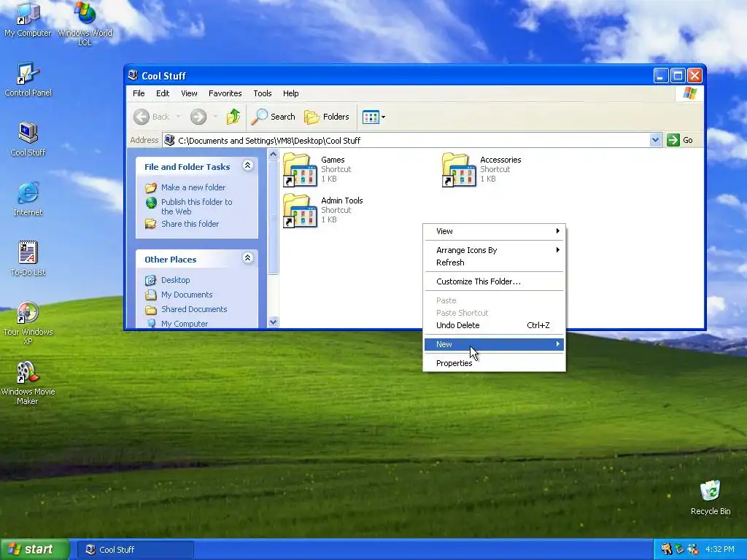Maximize the Cool Stuff window

(678, 76)
